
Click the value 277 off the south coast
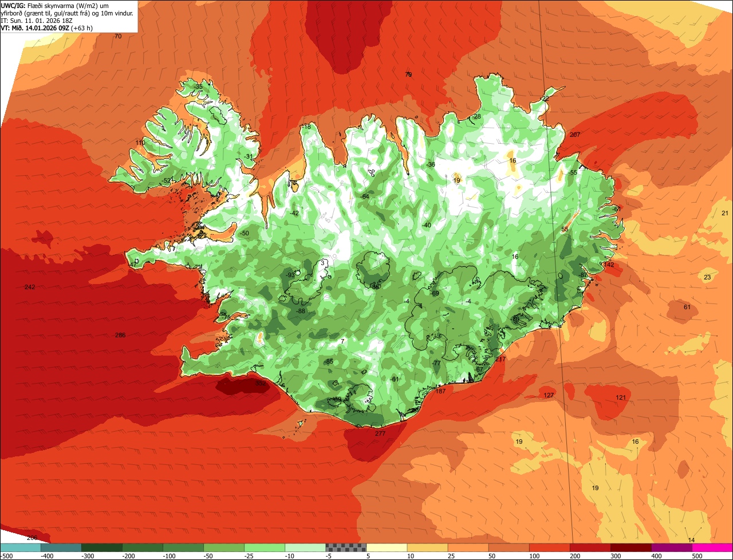[380, 433]
